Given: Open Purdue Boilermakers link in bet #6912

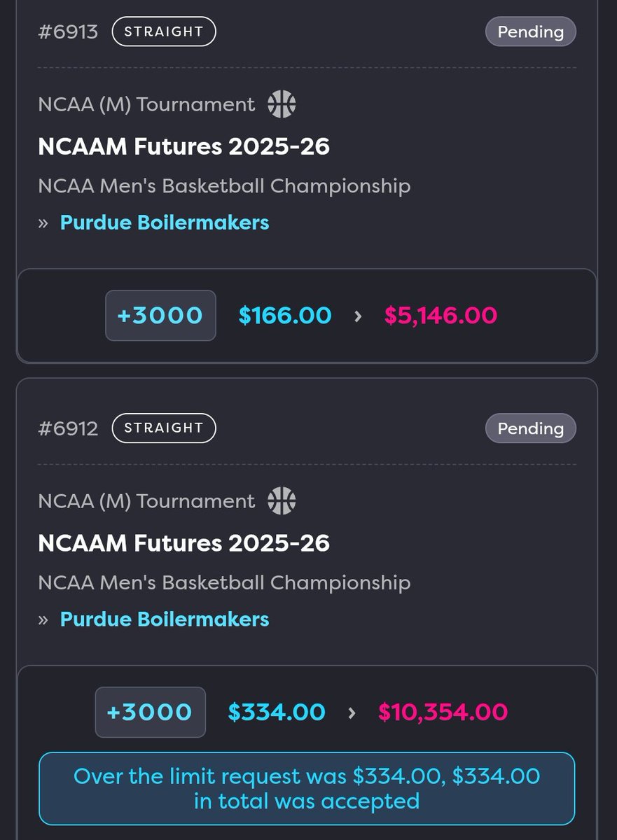Looking at the screenshot, I should pos(165,619).
